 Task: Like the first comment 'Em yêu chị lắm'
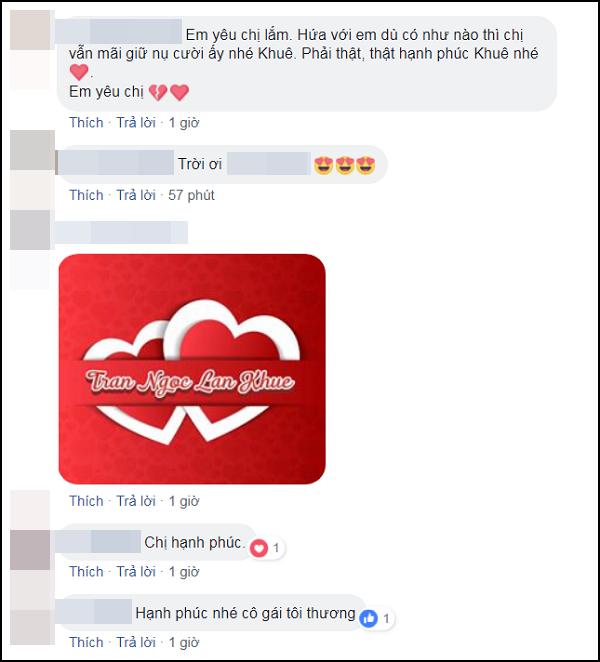click(x=86, y=122)
